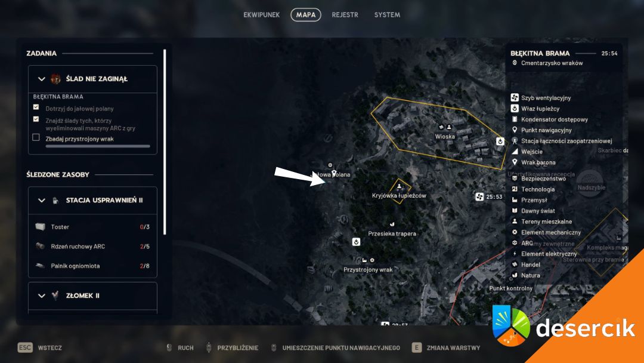
Task: Click the navigation pin at Jałowa polana
Action: [334, 173]
